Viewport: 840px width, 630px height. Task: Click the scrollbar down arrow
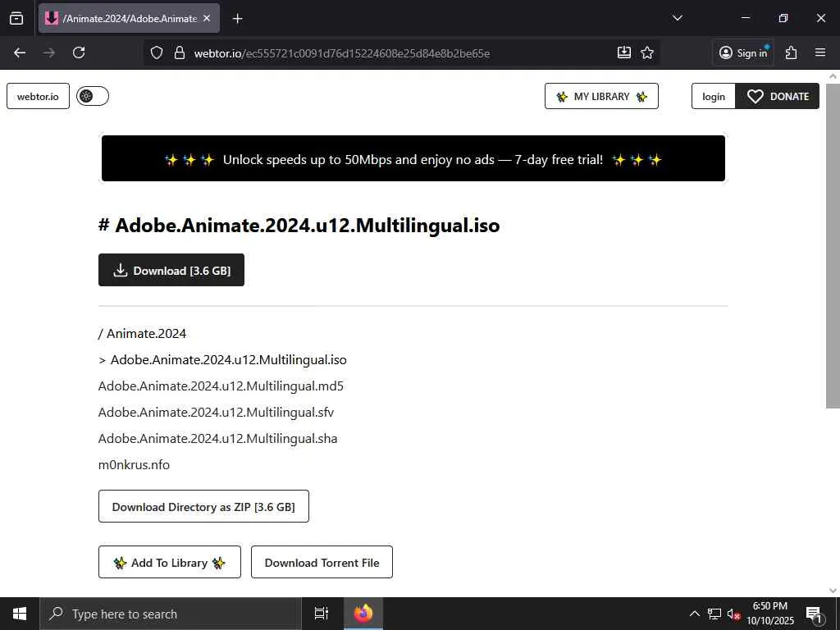pyautogui.click(x=833, y=590)
